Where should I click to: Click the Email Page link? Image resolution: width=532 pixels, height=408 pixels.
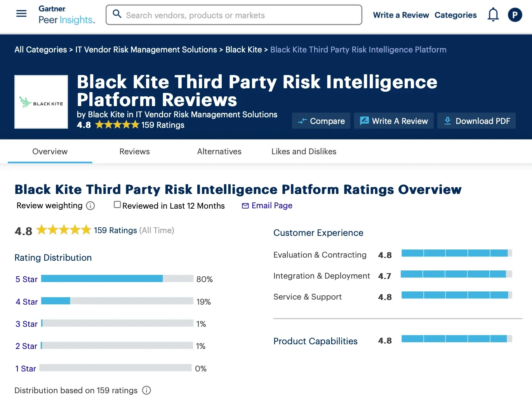[x=272, y=206]
